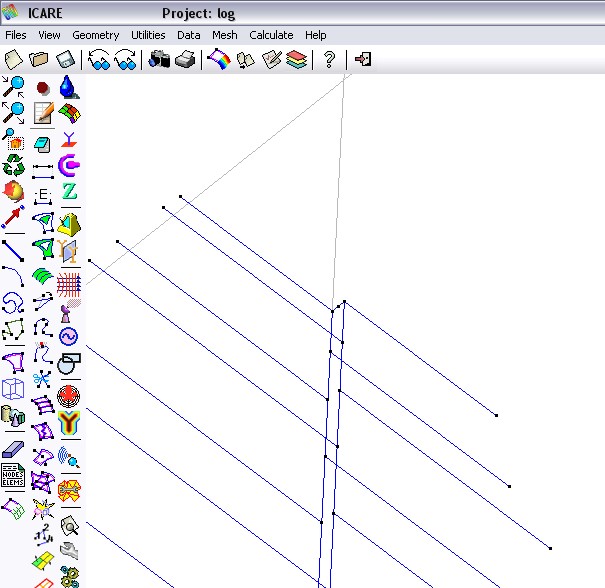Click the Zoom frame house icon

pyautogui.click(x=13, y=139)
